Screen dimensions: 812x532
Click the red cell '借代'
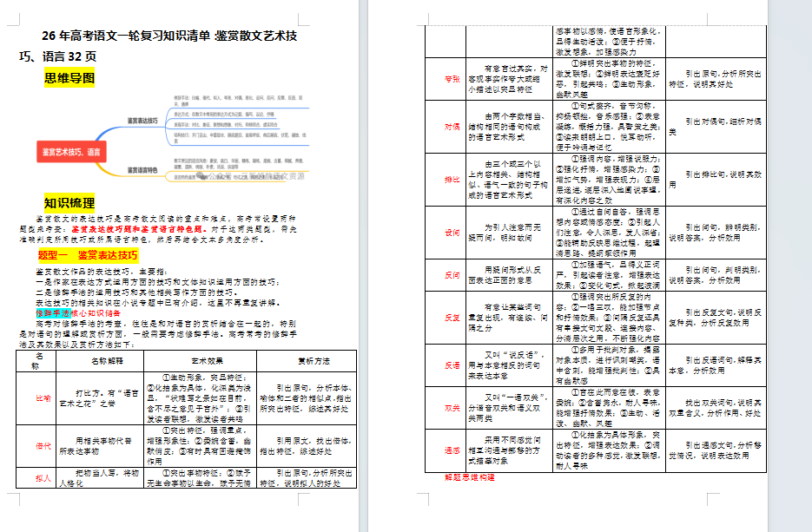43,445
